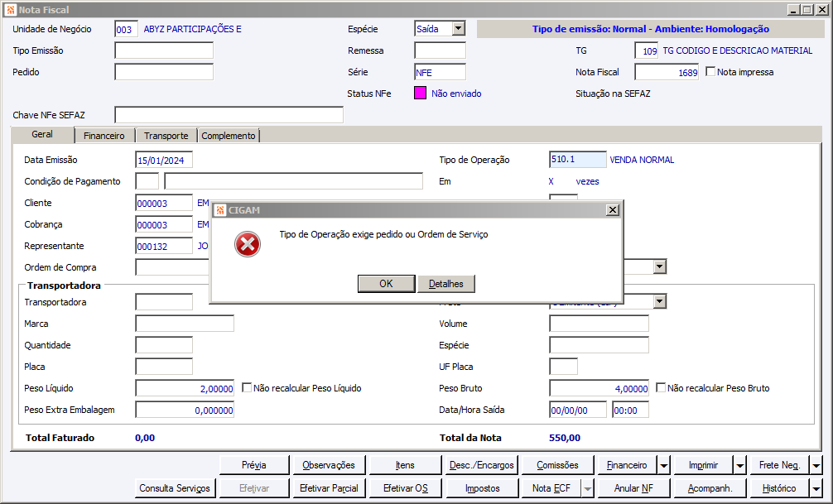Viewport: 833px width, 504px height.
Task: Click the Cobrança code field 000003
Action: (x=164, y=224)
